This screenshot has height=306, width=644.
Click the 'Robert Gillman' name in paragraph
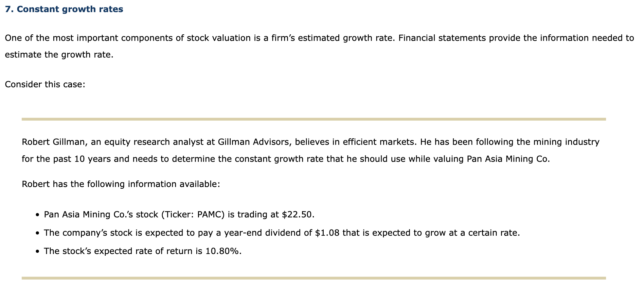[x=54, y=142]
